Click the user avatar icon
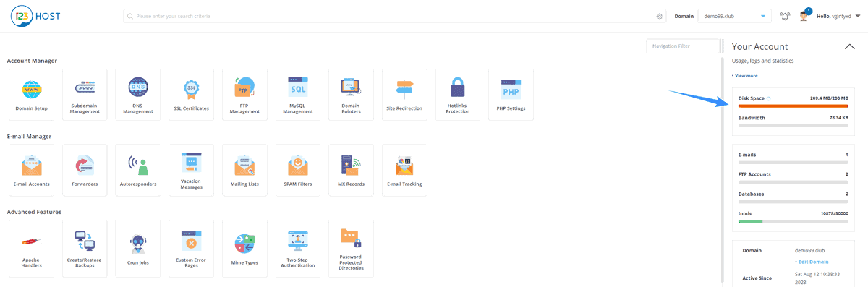 click(804, 16)
